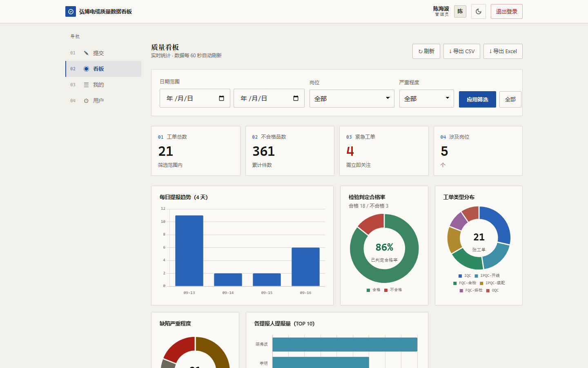Click the 应用筛选 button
This screenshot has width=588, height=368.
(477, 99)
